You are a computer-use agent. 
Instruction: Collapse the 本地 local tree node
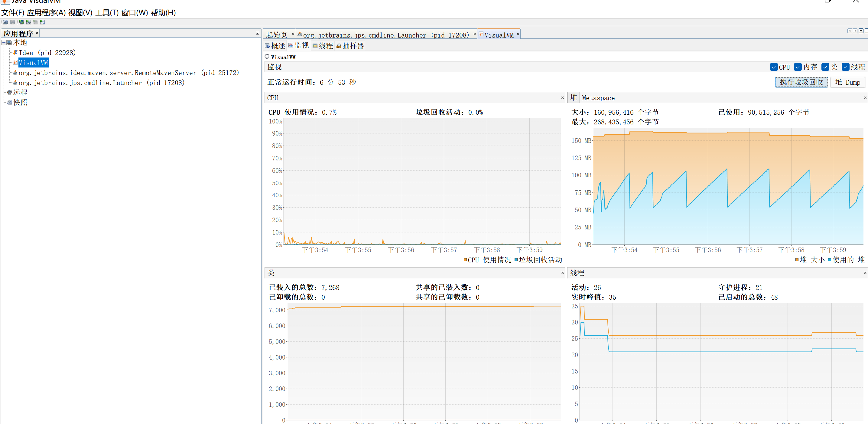[x=4, y=42]
